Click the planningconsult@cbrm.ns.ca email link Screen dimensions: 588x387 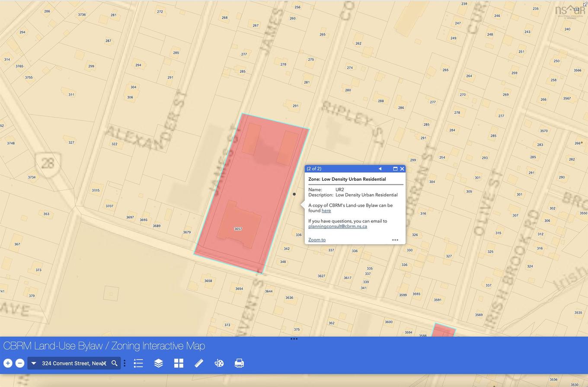(x=338, y=226)
